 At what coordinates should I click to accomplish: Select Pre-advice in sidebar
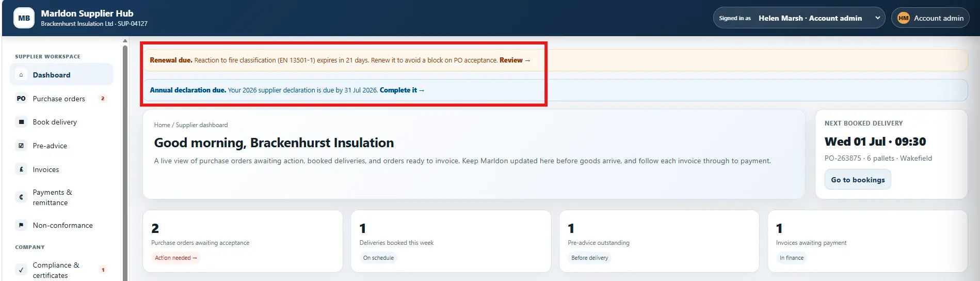point(61,146)
